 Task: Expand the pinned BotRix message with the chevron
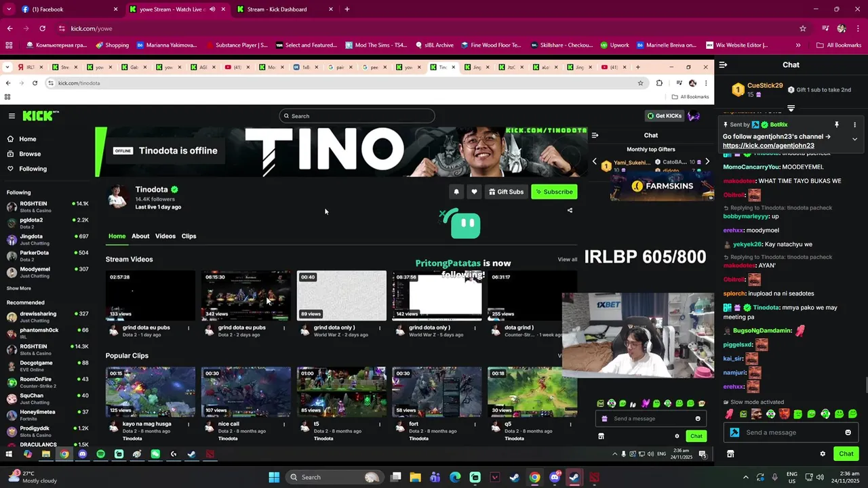(854, 139)
